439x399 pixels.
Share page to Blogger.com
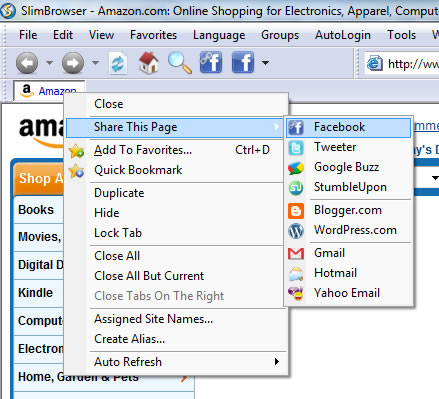pyautogui.click(x=348, y=211)
